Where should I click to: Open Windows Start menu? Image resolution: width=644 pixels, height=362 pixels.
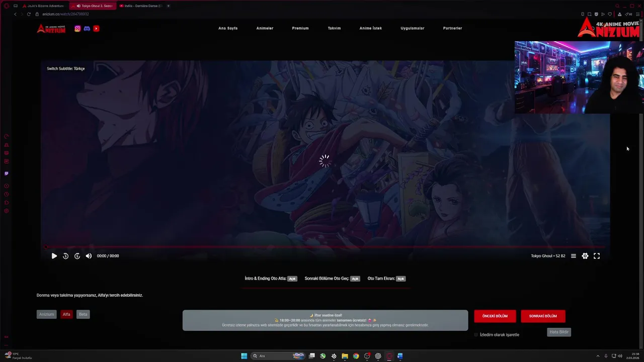point(244,356)
